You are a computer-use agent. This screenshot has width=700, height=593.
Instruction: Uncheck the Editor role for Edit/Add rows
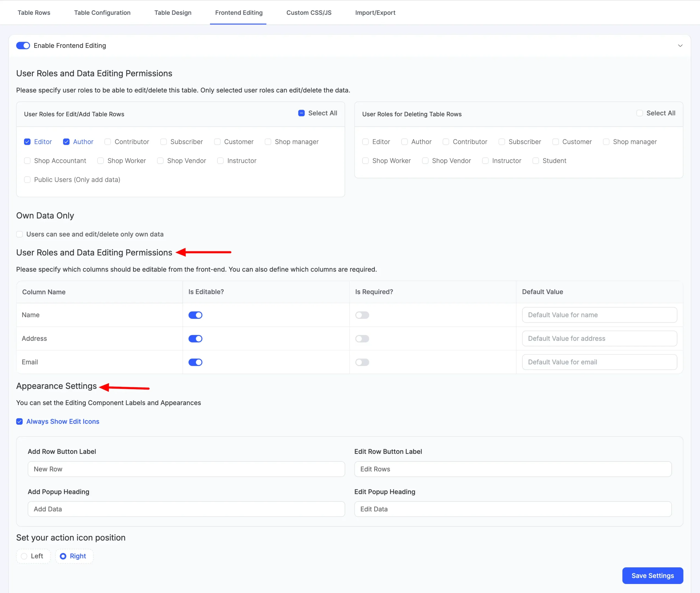click(27, 142)
